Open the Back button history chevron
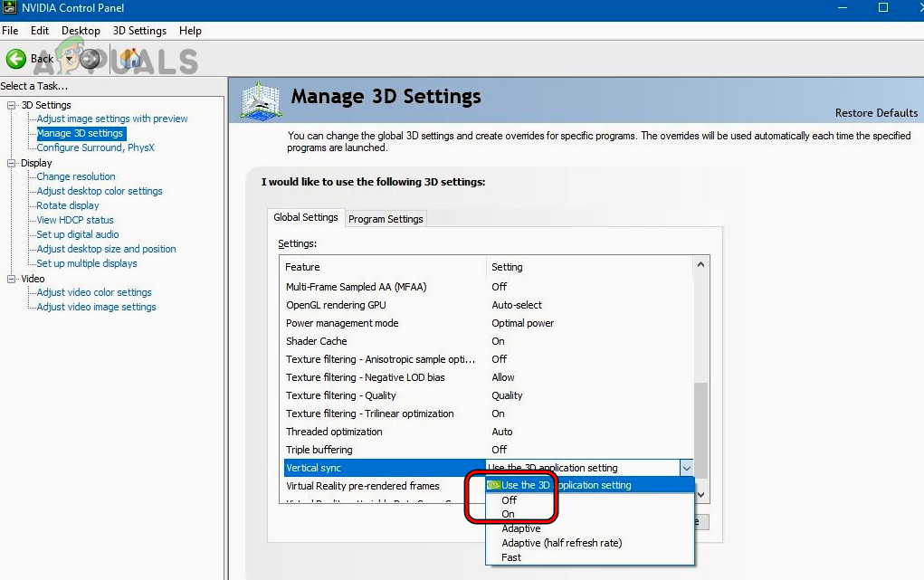924x580 pixels. [x=69, y=59]
